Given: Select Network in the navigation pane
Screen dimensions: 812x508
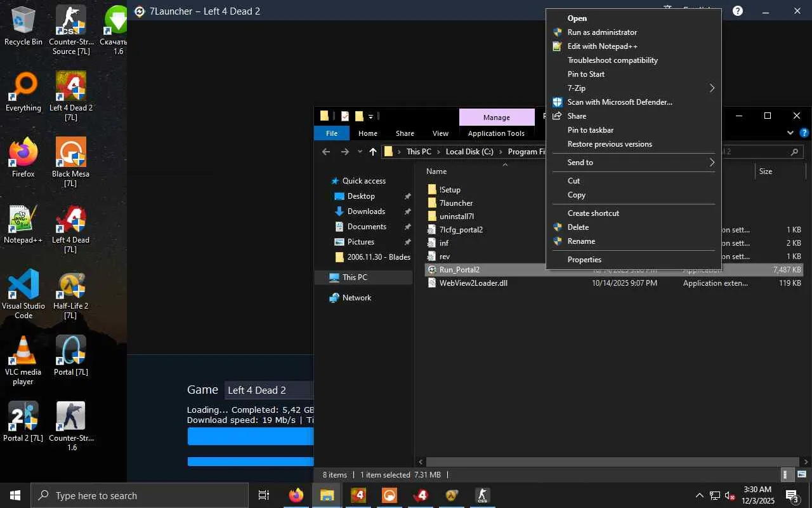Looking at the screenshot, I should tap(357, 298).
